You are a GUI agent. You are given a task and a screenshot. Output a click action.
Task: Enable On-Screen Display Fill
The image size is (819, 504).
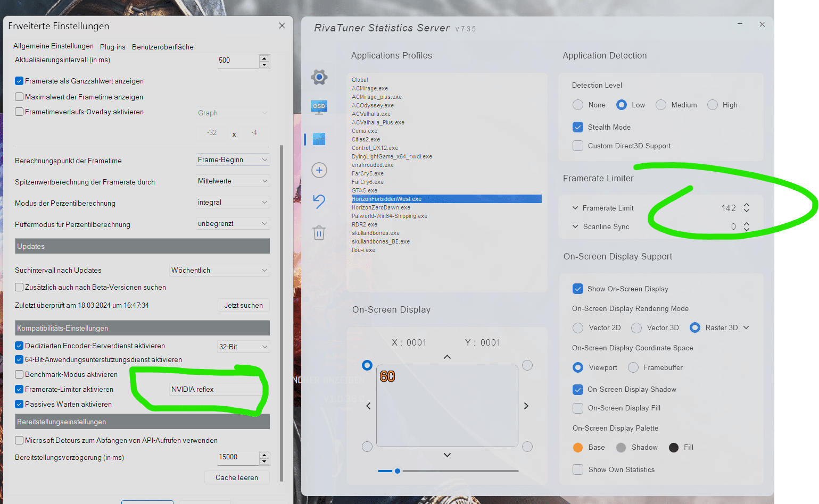pyautogui.click(x=578, y=408)
